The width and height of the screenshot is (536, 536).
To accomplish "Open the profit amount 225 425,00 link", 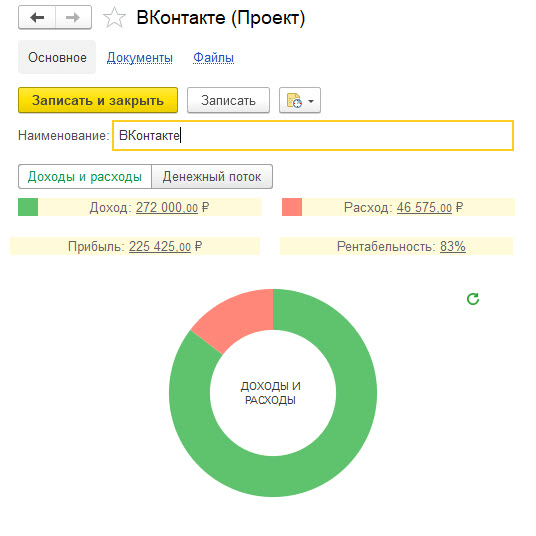I will (x=160, y=246).
